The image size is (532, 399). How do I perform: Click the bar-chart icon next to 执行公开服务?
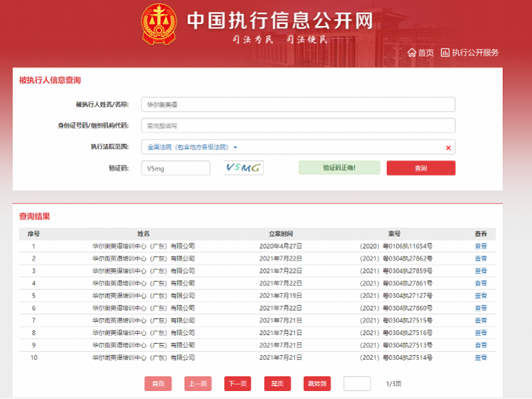[x=444, y=53]
